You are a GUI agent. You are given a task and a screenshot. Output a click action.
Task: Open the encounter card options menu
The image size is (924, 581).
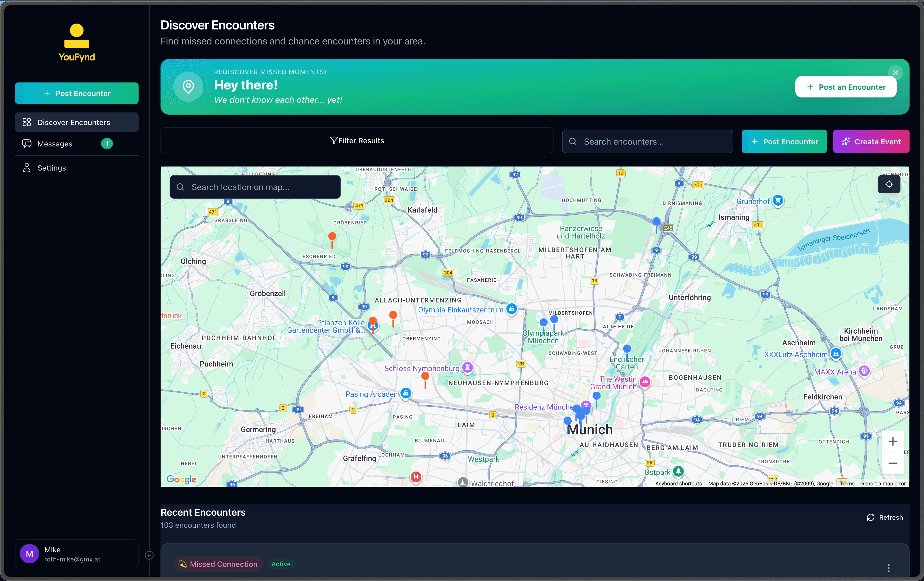tap(889, 568)
